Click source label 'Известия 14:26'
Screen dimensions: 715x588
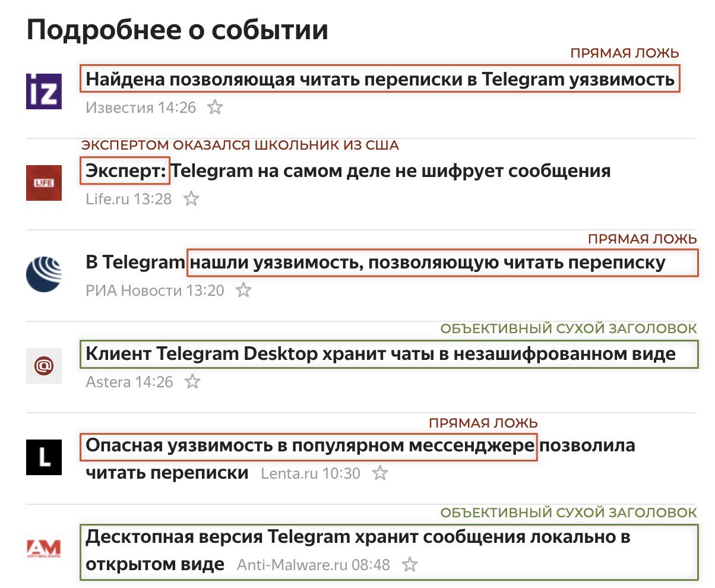point(141,108)
